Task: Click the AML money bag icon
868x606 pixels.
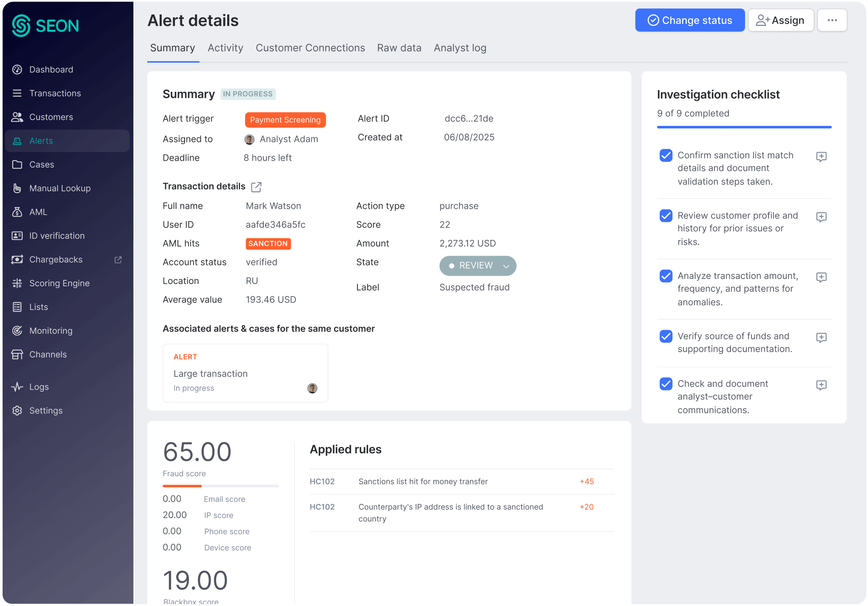Action: [17, 212]
